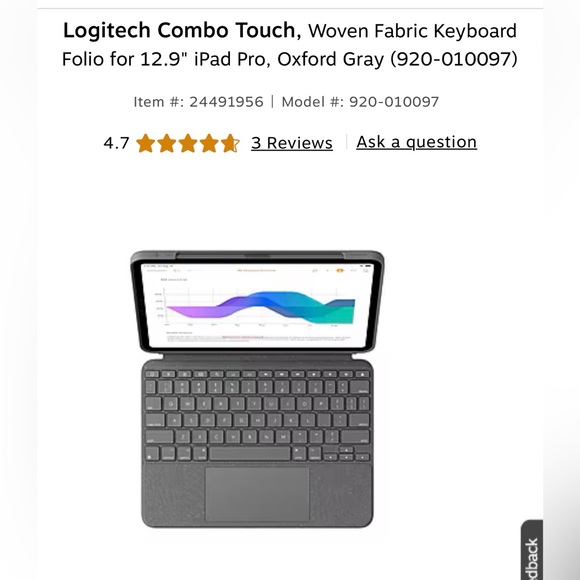
Task: Open the 3 Reviews link
Action: (291, 143)
